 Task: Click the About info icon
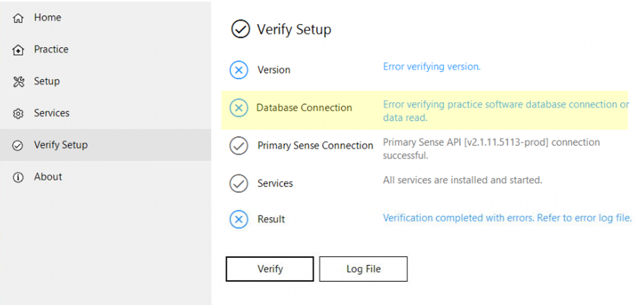click(18, 177)
